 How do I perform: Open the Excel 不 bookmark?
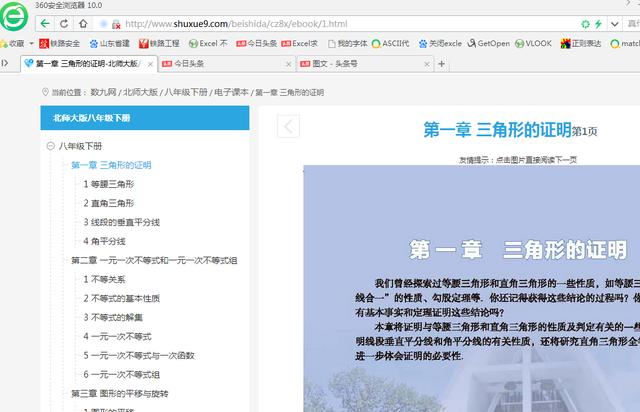pos(208,43)
